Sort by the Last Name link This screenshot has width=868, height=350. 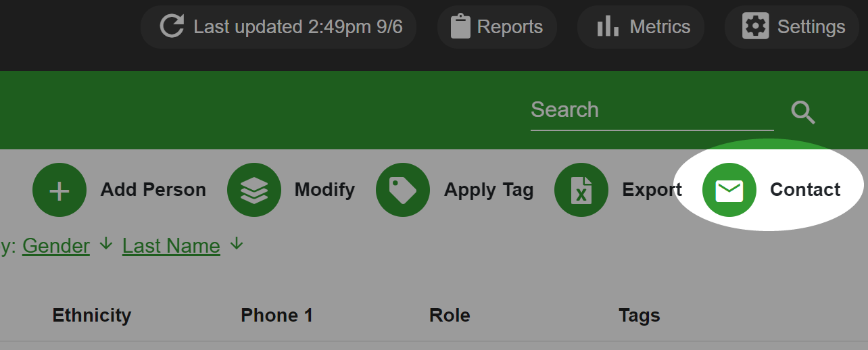coord(171,246)
